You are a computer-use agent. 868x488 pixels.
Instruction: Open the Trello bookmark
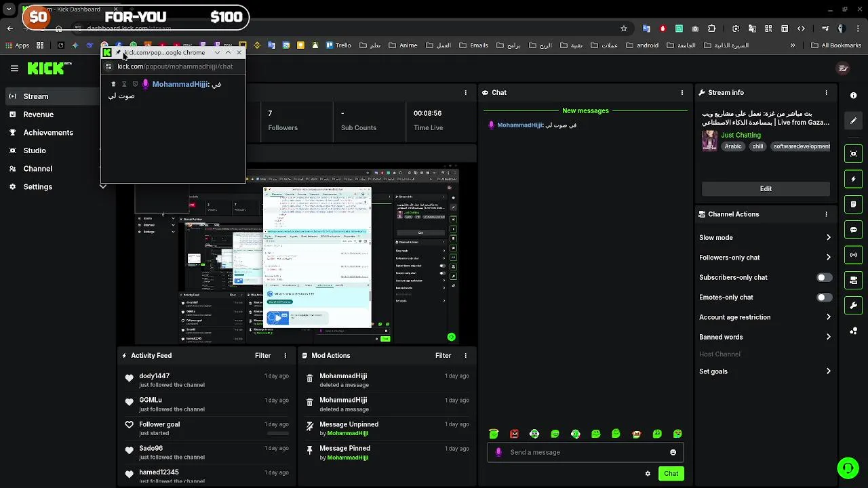(338, 45)
